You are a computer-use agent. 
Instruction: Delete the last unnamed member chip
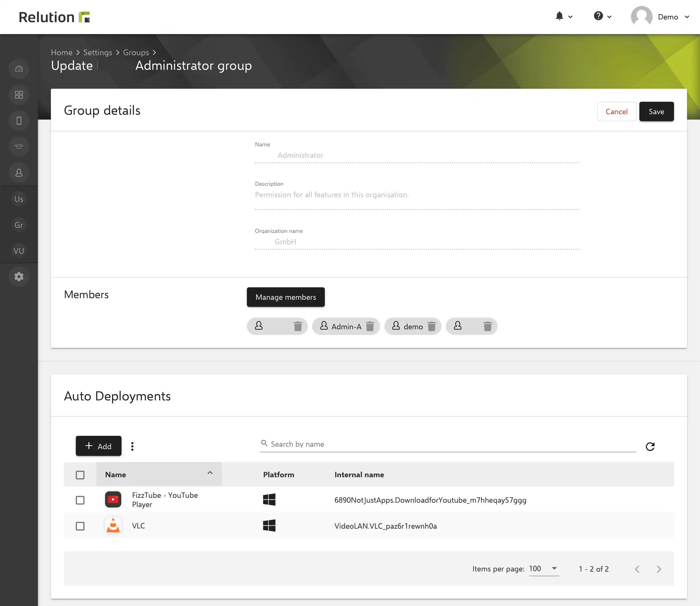488,326
